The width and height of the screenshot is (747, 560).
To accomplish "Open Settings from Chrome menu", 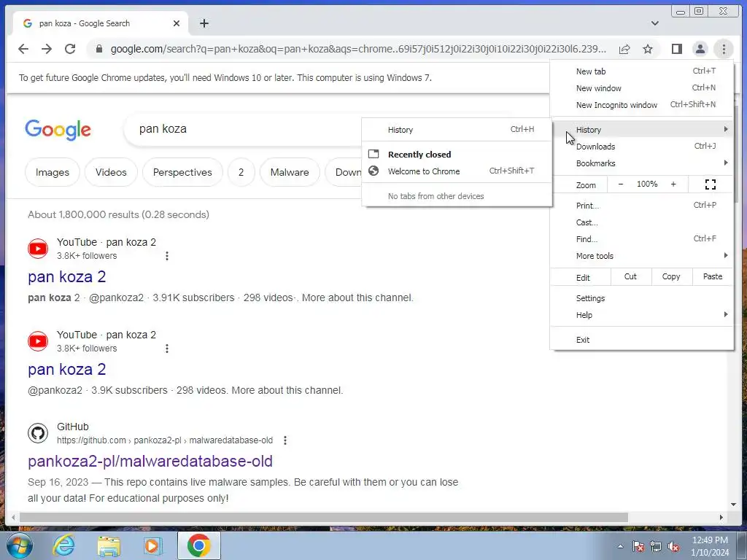I will (x=642, y=298).
